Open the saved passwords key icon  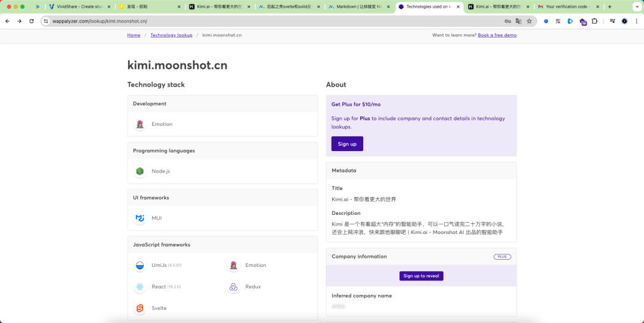click(x=507, y=21)
